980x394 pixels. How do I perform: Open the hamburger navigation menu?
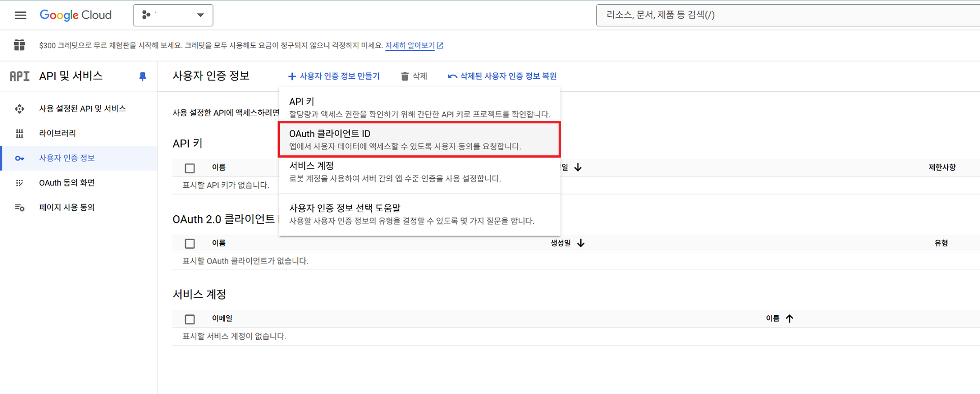click(20, 15)
